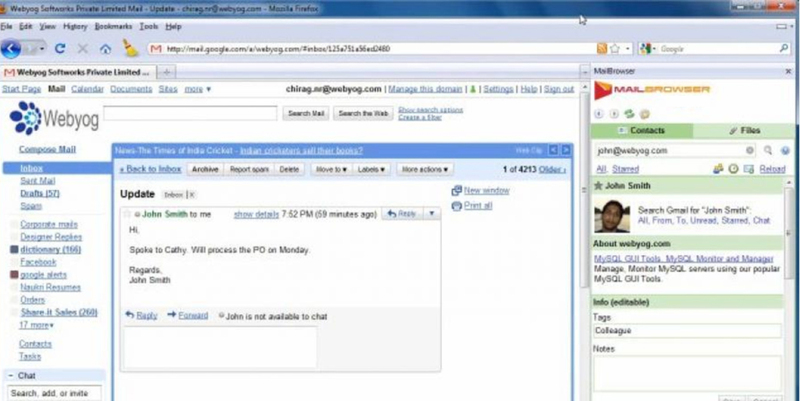
Task: Open the search engine selector dropdown
Action: [x=646, y=49]
